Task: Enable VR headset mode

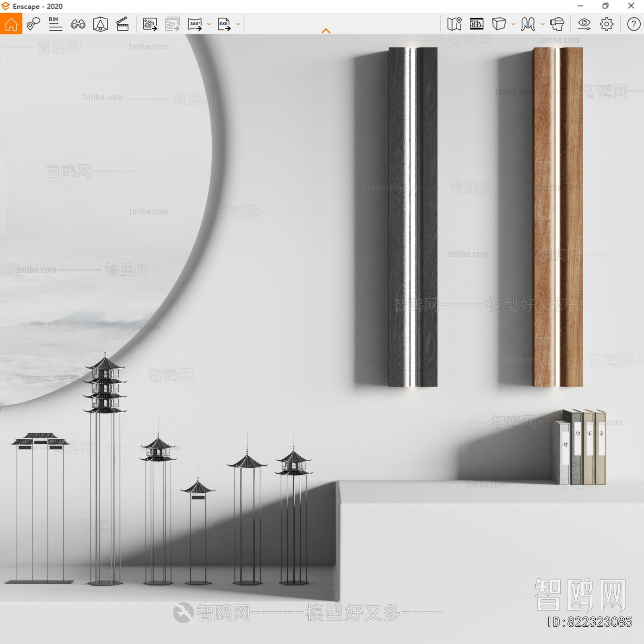Action: click(x=557, y=24)
